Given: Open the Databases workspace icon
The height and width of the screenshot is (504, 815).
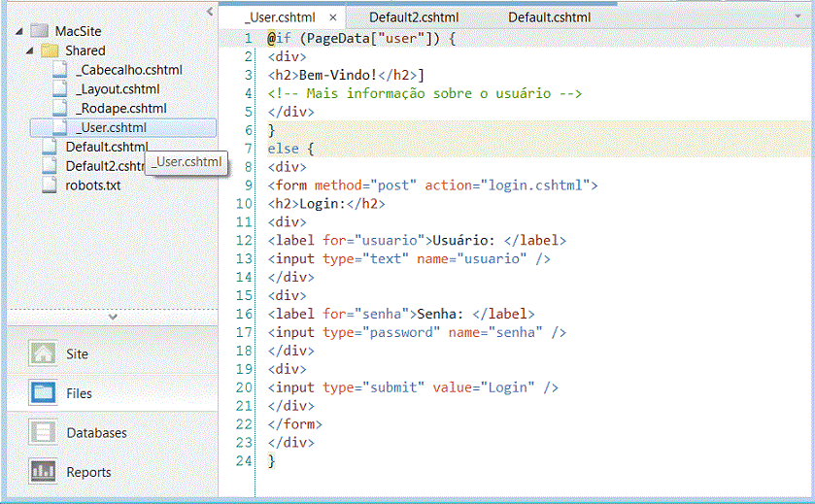Looking at the screenshot, I should [x=43, y=433].
